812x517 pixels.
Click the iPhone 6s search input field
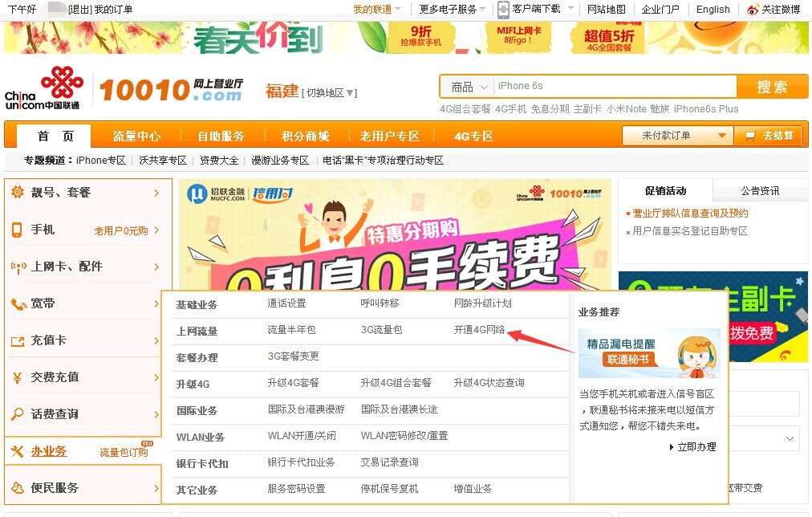pyautogui.click(x=614, y=87)
